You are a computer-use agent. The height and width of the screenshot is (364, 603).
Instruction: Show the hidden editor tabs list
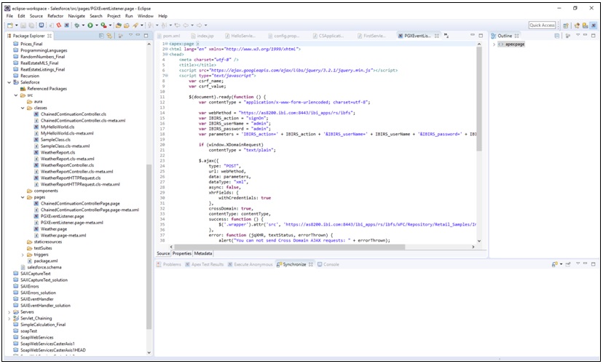(446, 36)
